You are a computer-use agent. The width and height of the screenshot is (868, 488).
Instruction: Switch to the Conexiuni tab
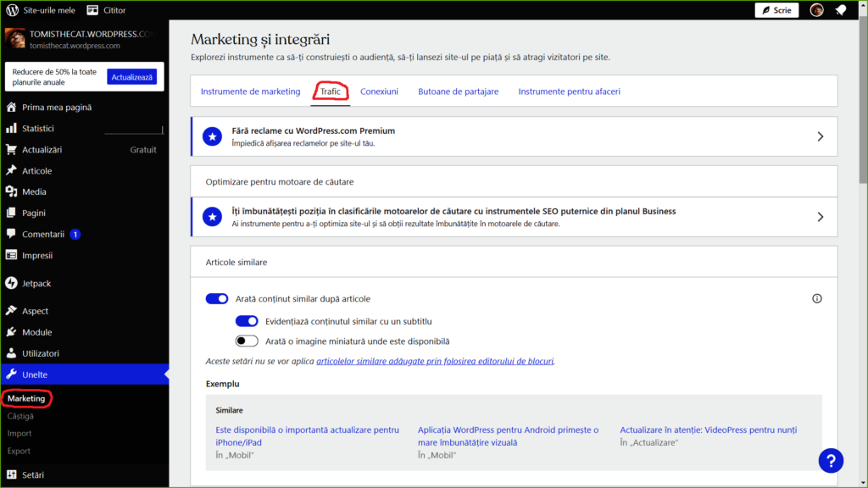pyautogui.click(x=379, y=91)
